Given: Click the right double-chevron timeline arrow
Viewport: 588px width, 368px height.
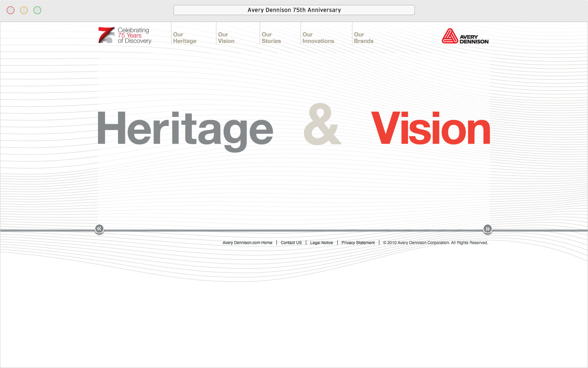Looking at the screenshot, I should pyautogui.click(x=488, y=229).
